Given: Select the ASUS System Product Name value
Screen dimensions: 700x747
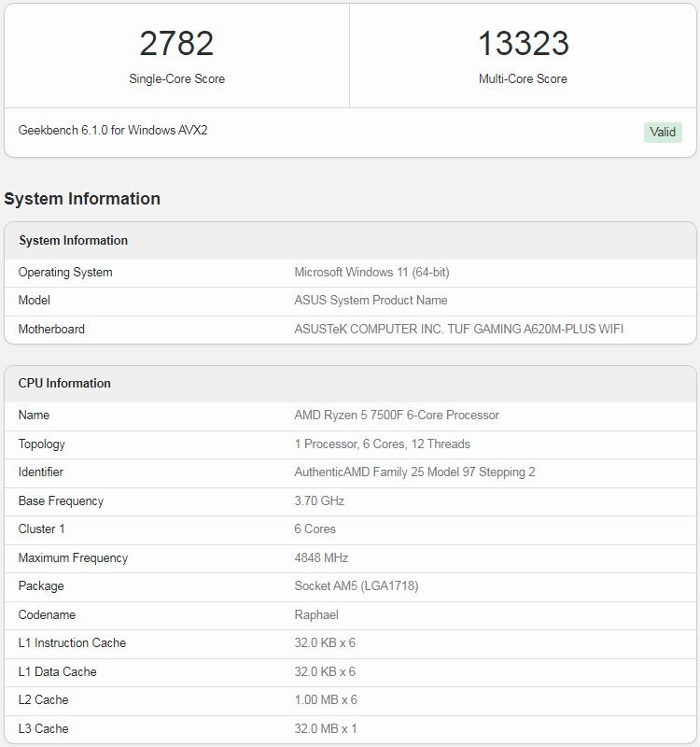Looking at the screenshot, I should pyautogui.click(x=371, y=300).
